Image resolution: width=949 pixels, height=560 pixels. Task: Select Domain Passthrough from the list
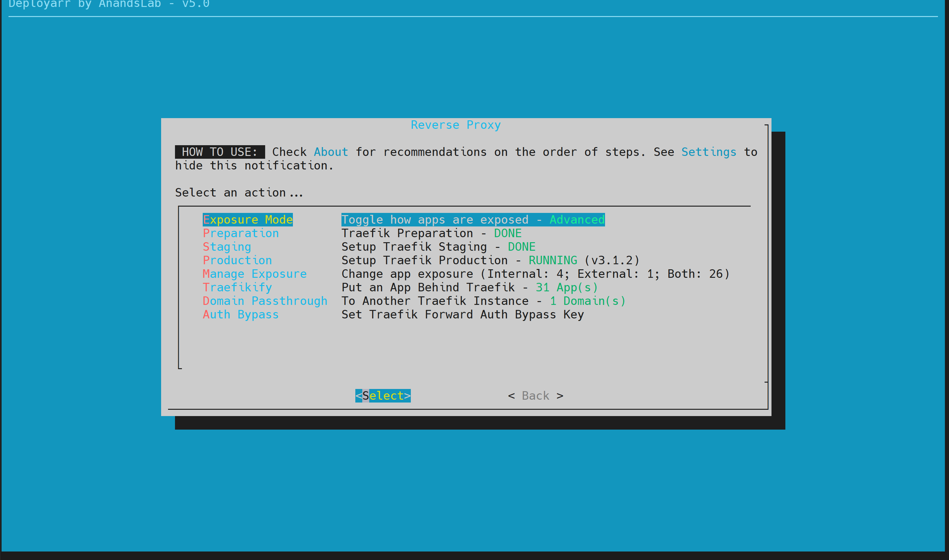[265, 301]
